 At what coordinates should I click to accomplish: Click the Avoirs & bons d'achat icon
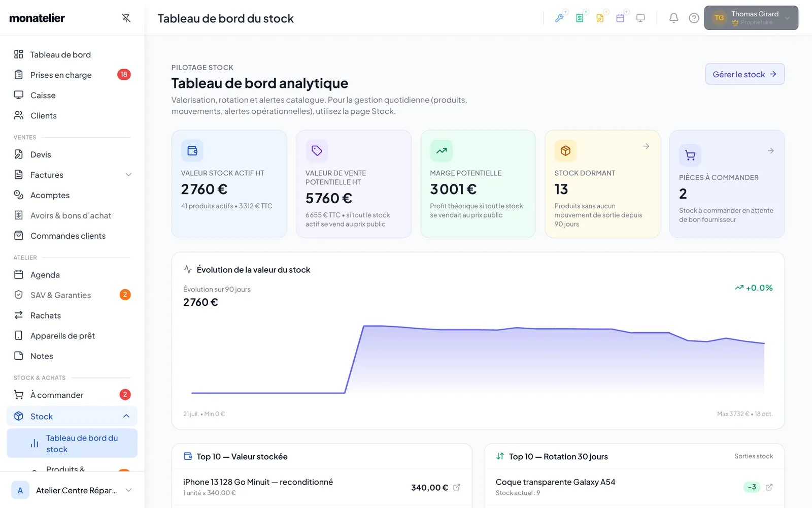point(19,215)
